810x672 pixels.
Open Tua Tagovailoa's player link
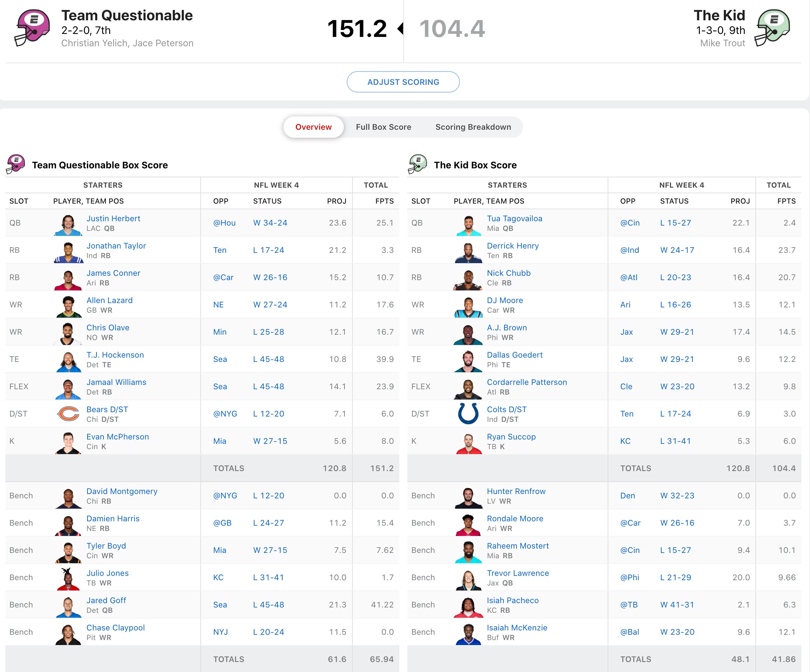[514, 218]
